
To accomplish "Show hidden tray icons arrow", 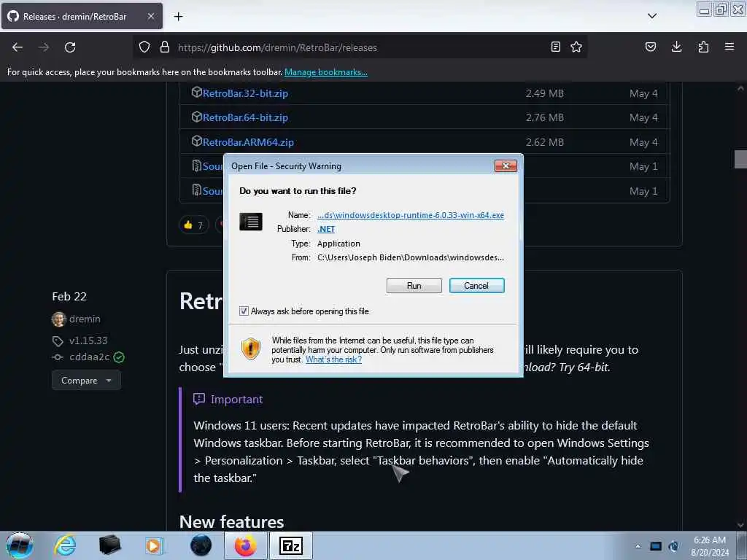I will coord(638,546).
